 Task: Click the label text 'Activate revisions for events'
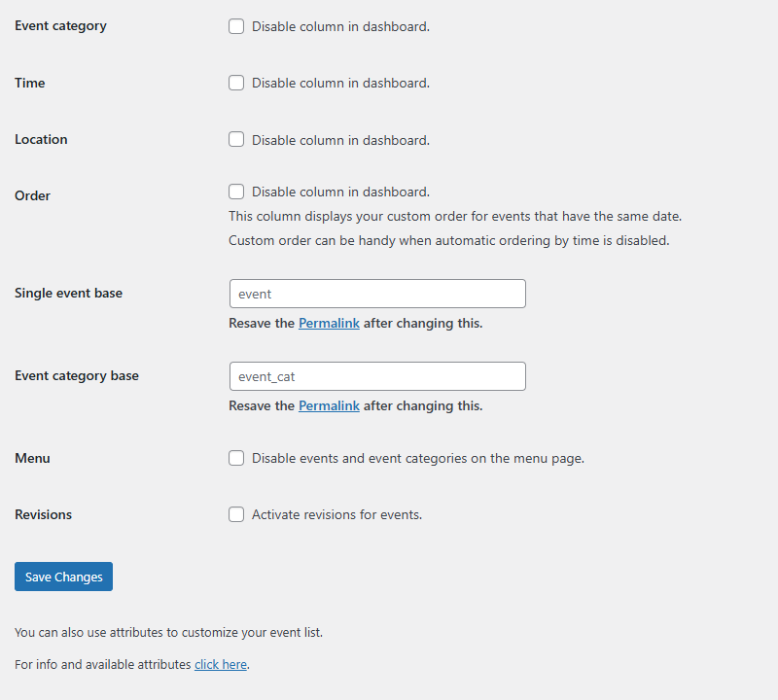(x=336, y=514)
